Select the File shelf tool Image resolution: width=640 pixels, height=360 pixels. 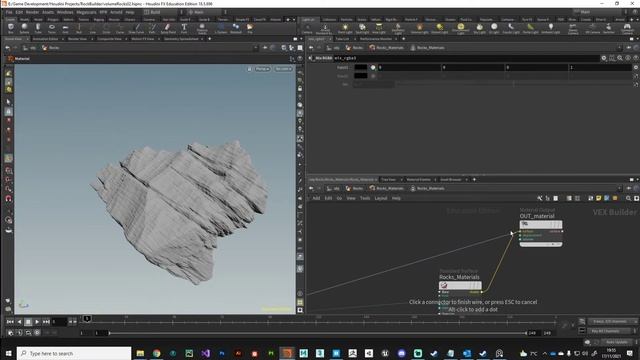coord(250,28)
